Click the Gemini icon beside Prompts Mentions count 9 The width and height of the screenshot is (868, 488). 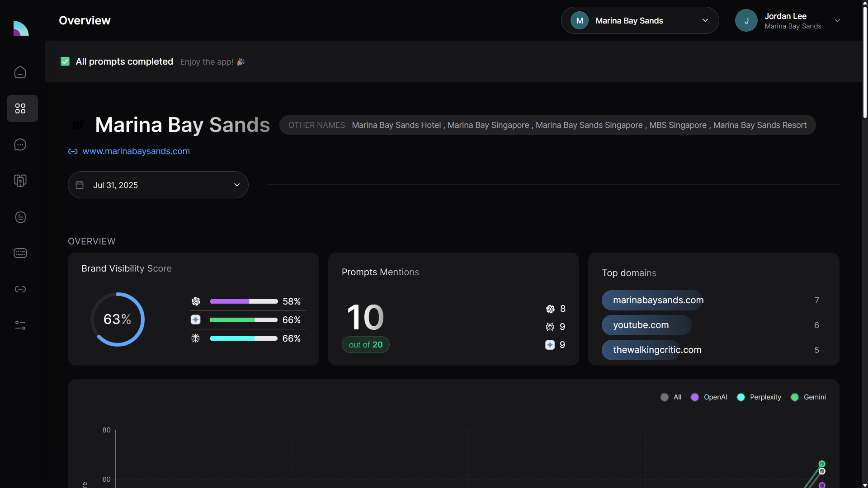click(x=549, y=345)
